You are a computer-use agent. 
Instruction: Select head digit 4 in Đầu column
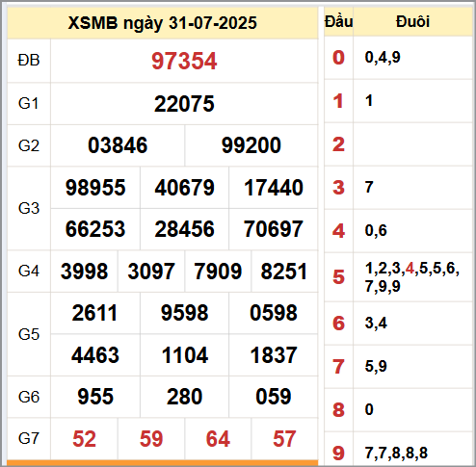coord(338,231)
